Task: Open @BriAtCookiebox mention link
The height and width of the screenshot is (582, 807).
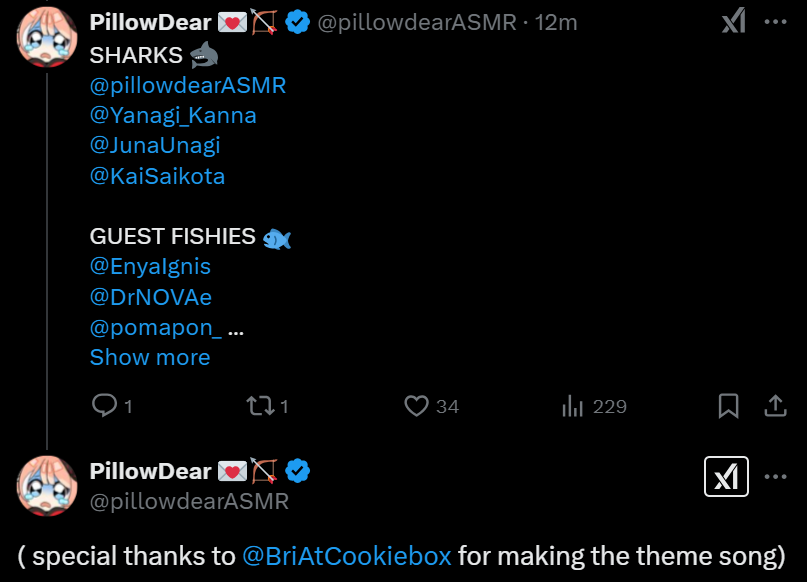Action: [x=347, y=555]
